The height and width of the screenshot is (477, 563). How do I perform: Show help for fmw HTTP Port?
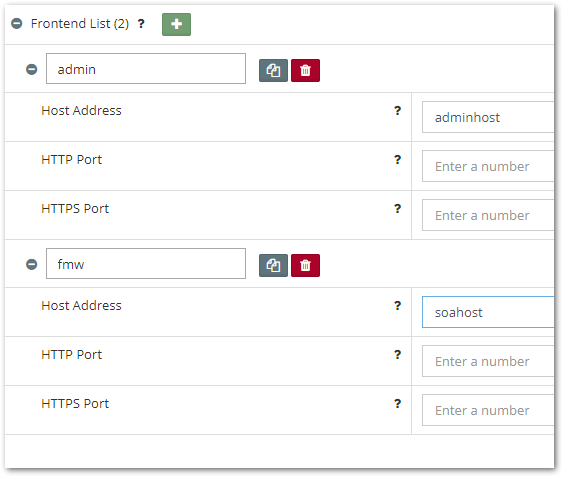tap(397, 355)
